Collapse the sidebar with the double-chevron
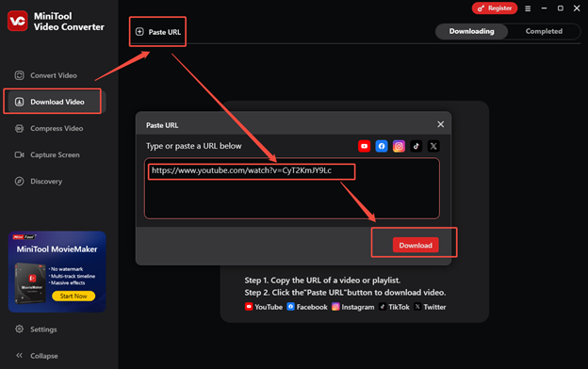 (x=19, y=355)
